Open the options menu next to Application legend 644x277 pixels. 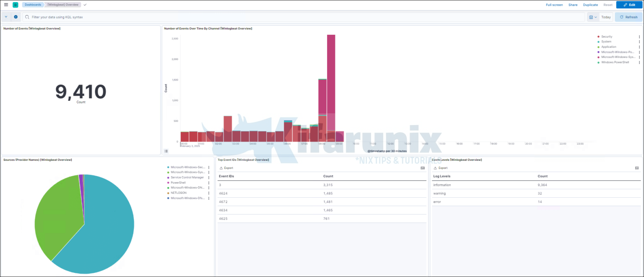point(639,47)
